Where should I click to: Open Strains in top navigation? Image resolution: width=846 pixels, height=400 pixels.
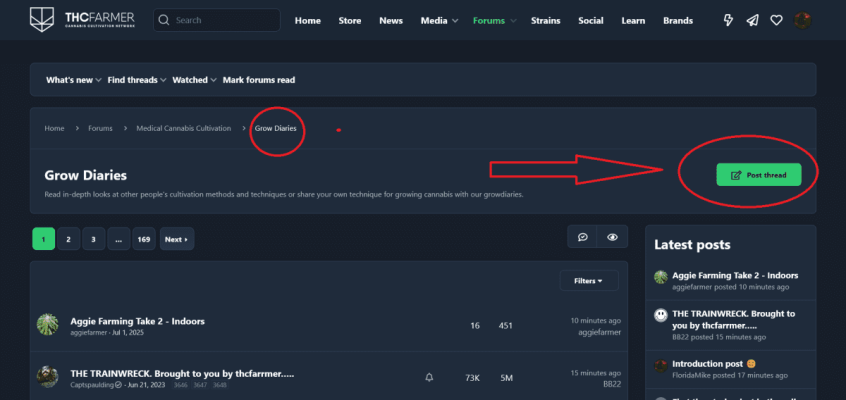click(545, 21)
